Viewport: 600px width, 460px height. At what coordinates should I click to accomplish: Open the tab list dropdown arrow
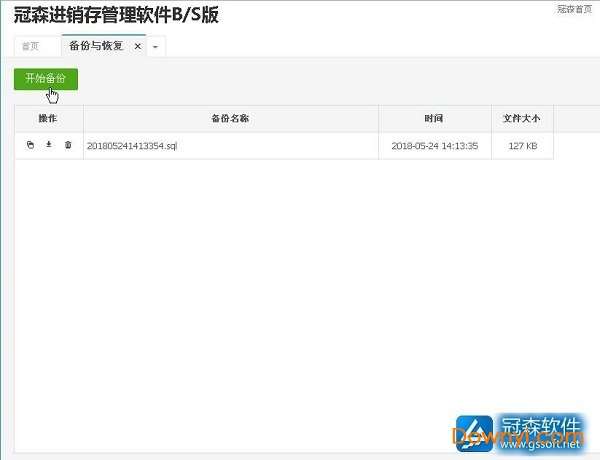pos(155,47)
